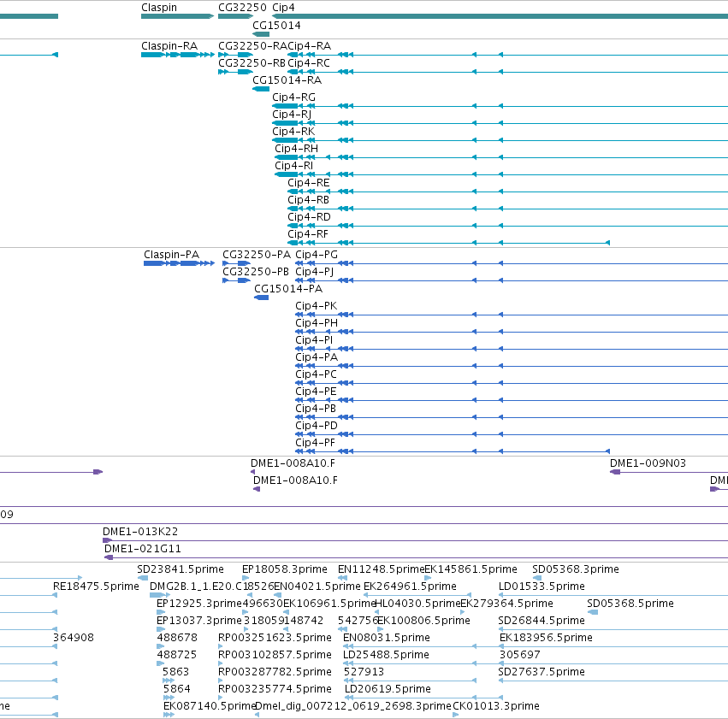Click the Cip4-PI protein label
Viewport: 728px width, 719px height.
tap(314, 340)
